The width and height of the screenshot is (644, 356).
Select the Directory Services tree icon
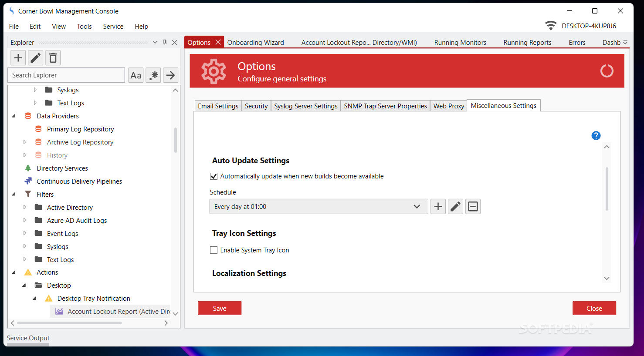(x=28, y=168)
